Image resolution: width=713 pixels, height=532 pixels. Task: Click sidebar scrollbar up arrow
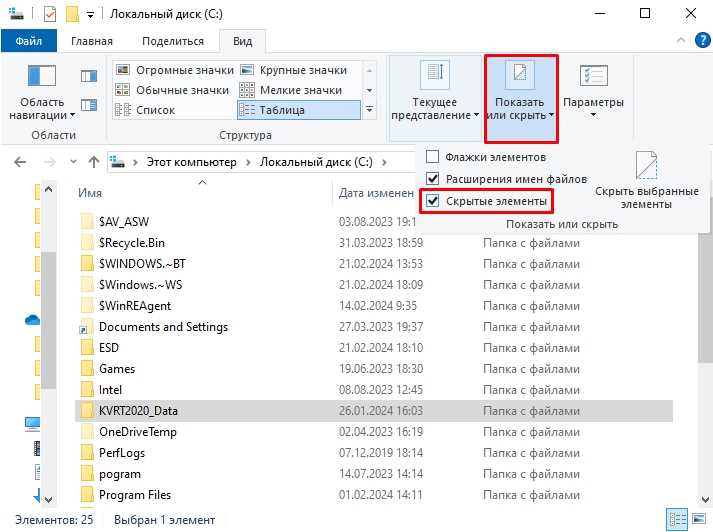48,189
